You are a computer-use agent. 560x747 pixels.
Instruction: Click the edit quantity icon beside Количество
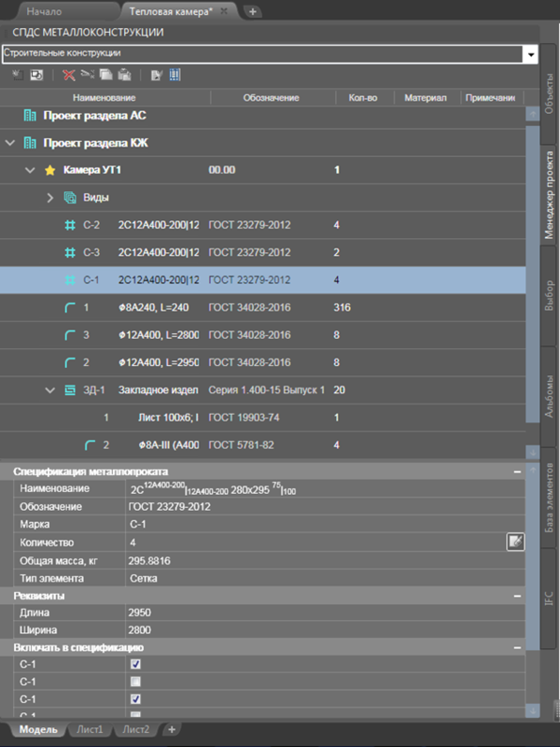tap(514, 541)
